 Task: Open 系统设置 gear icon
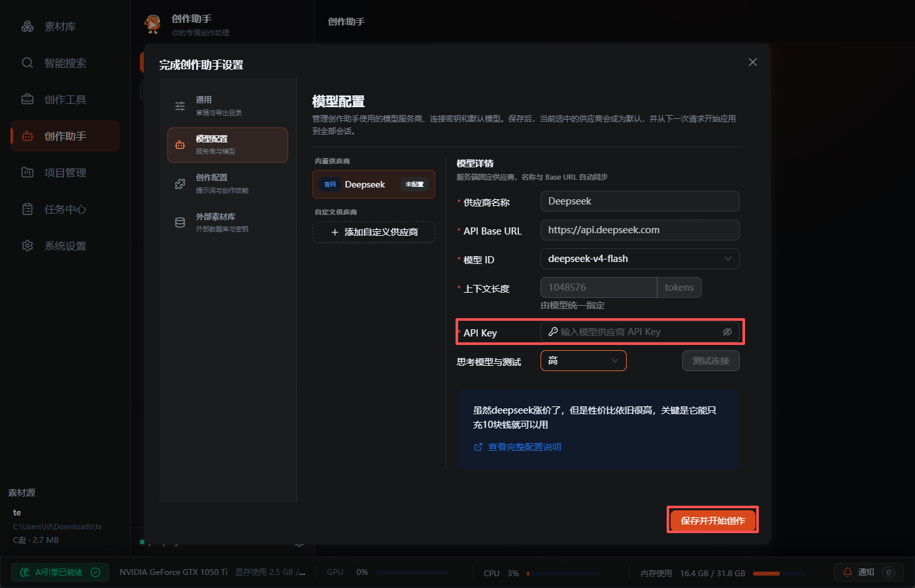click(x=27, y=246)
